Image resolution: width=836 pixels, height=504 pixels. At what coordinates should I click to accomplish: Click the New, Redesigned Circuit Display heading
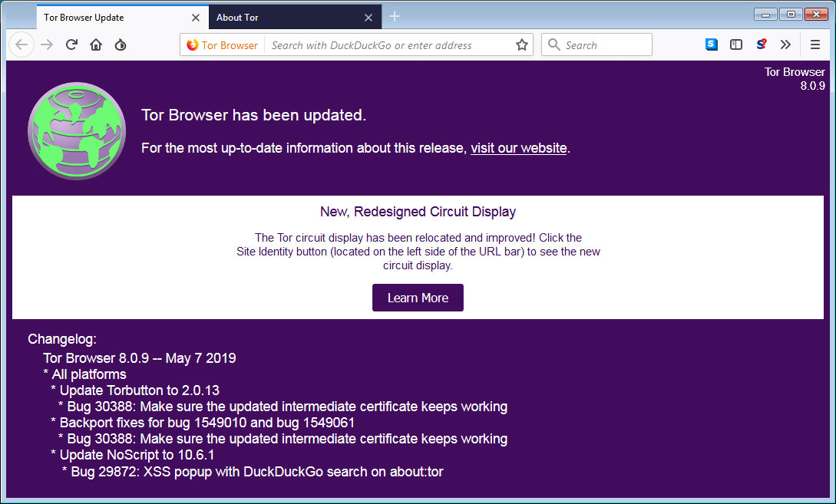point(418,212)
